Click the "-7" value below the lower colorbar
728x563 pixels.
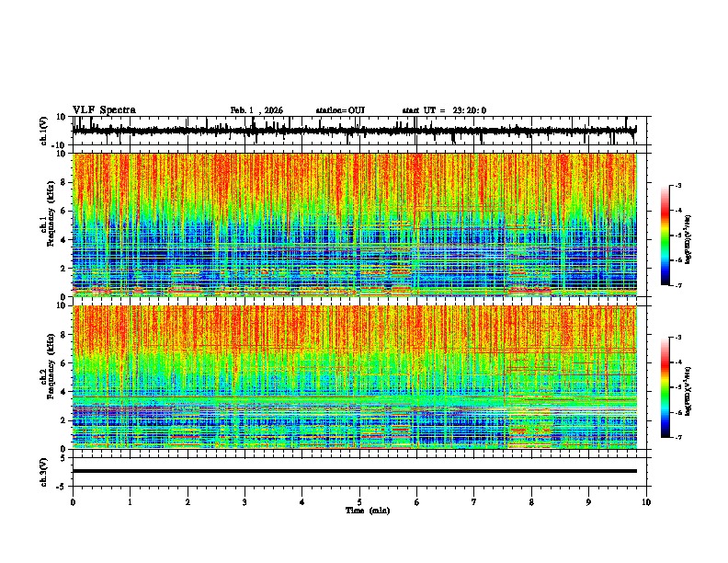click(x=677, y=437)
